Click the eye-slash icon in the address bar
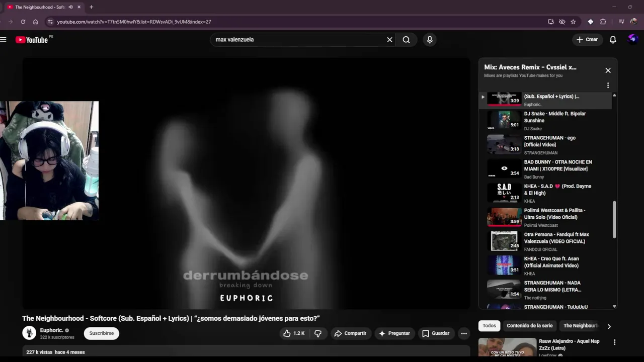This screenshot has height=362, width=644. [x=562, y=22]
